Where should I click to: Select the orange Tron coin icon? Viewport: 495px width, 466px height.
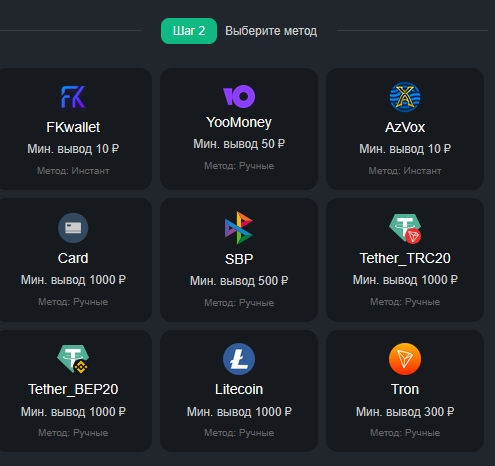(405, 359)
